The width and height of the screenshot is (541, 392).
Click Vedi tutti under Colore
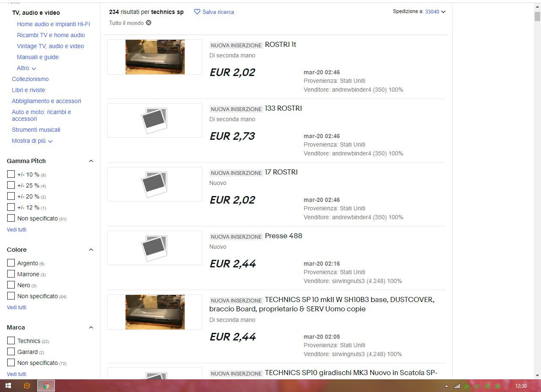(16, 307)
